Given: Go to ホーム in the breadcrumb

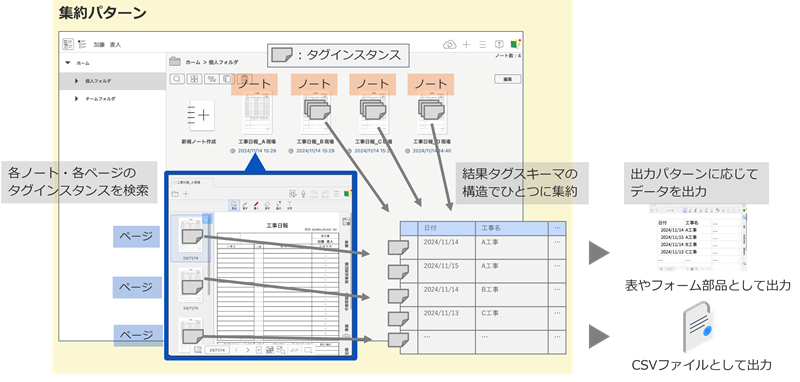Looking at the screenshot, I should pos(192,62).
